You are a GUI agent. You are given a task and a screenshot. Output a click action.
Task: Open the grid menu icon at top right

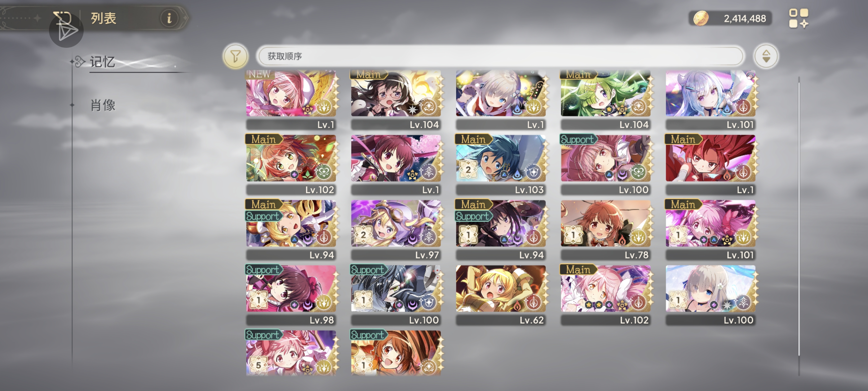798,18
